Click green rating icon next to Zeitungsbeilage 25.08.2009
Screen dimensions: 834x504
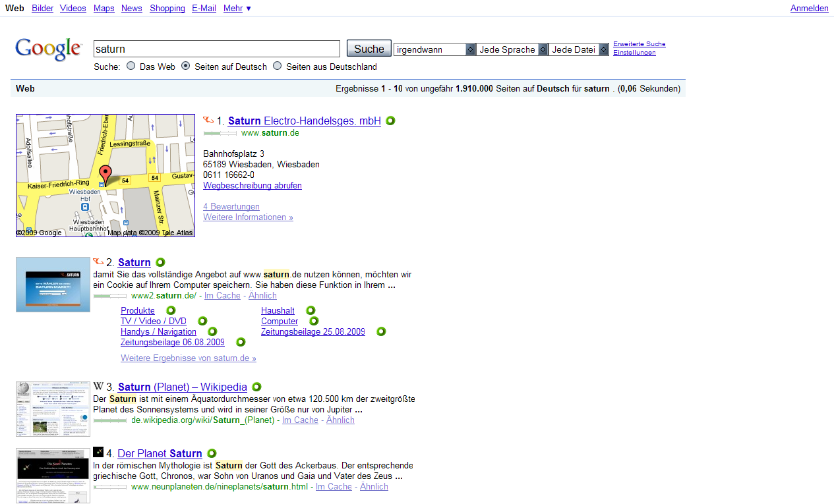pyautogui.click(x=381, y=331)
